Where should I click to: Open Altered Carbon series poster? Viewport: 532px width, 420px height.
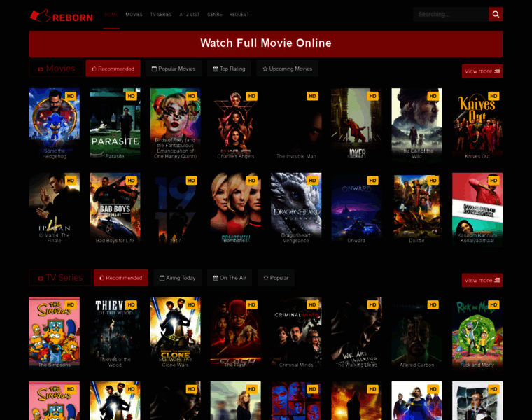416,333
